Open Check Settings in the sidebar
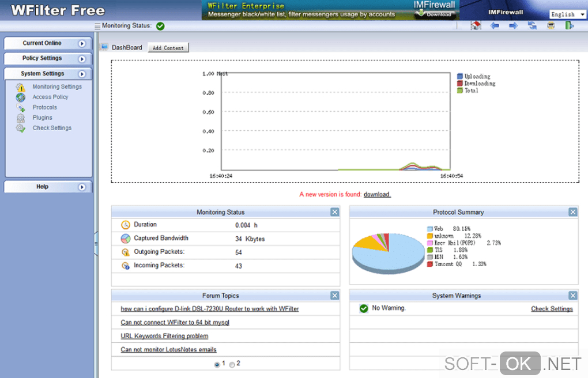The width and height of the screenshot is (588, 378). coord(52,128)
